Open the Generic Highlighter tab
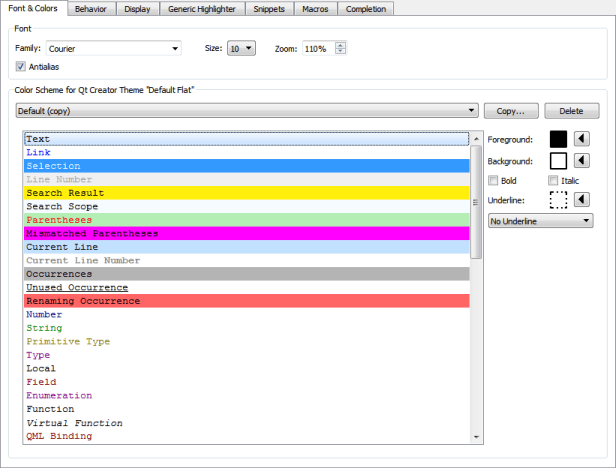Image resolution: width=616 pixels, height=468 pixels. (204, 9)
